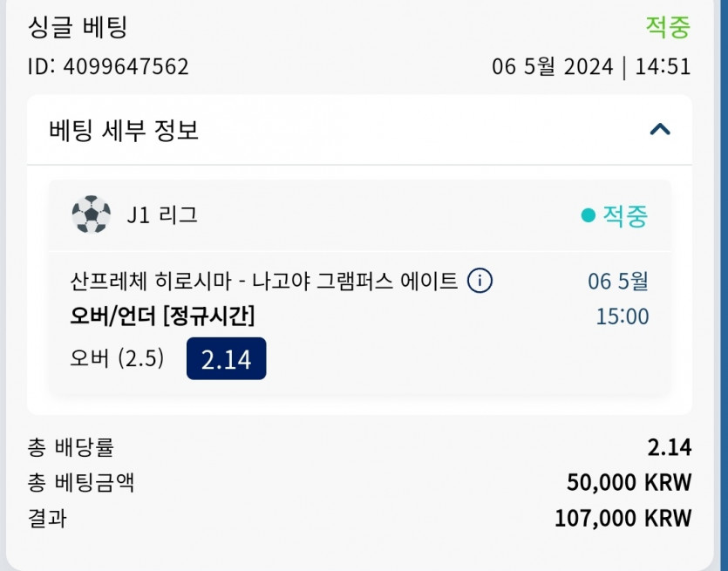Click the bet timestamp 14:51
728x571 pixels.
point(663,67)
